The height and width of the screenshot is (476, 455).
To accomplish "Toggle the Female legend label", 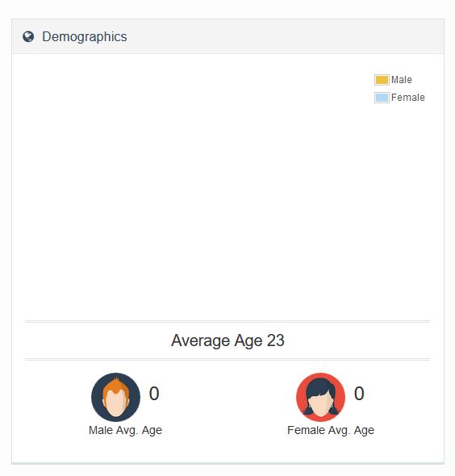I will point(407,98).
